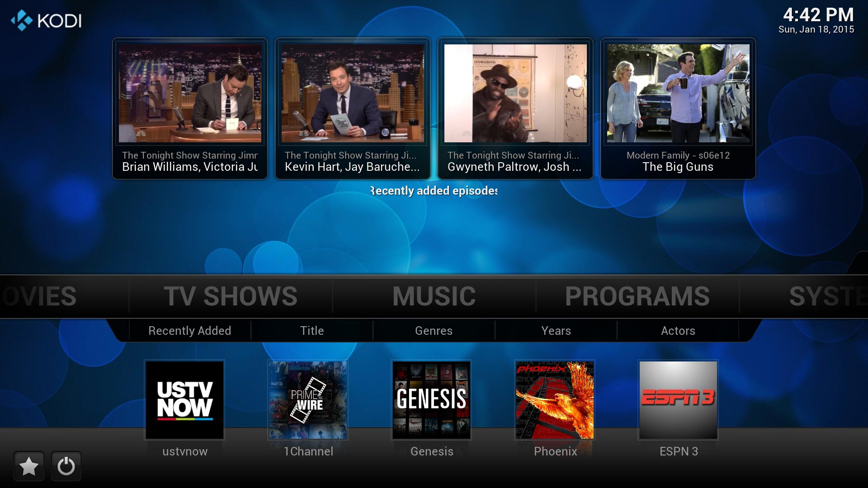
Task: Select the Years sort option
Action: pyautogui.click(x=555, y=330)
